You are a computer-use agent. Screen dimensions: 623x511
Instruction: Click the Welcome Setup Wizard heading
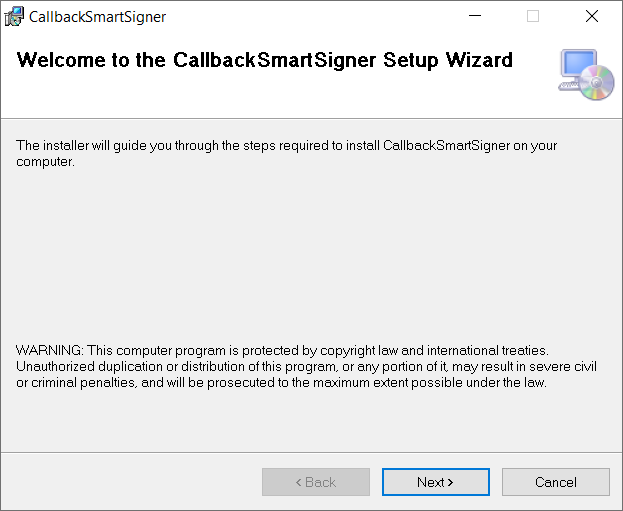[265, 60]
